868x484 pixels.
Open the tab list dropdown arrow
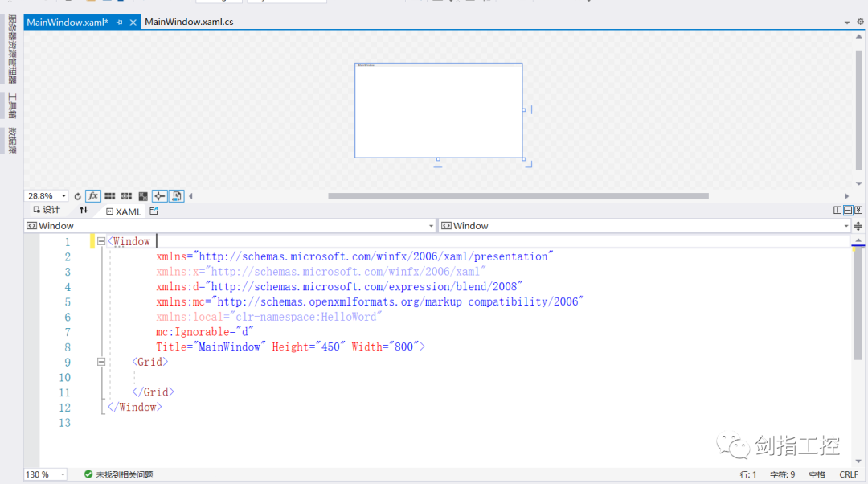847,23
